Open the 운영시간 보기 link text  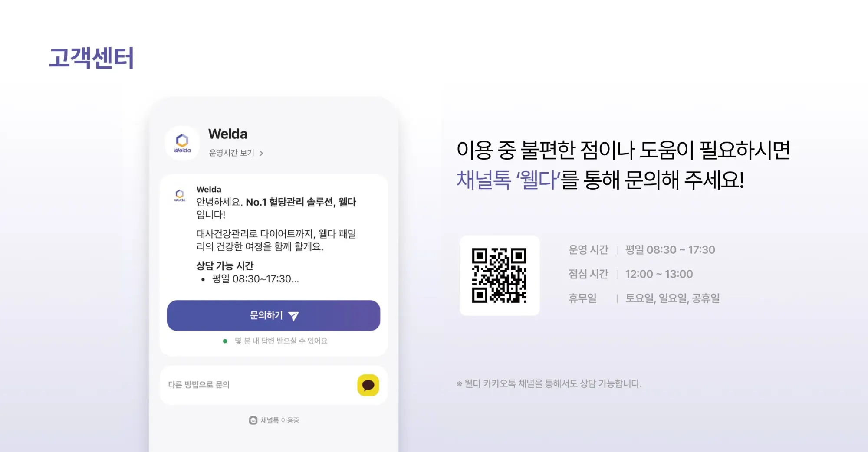(x=232, y=153)
